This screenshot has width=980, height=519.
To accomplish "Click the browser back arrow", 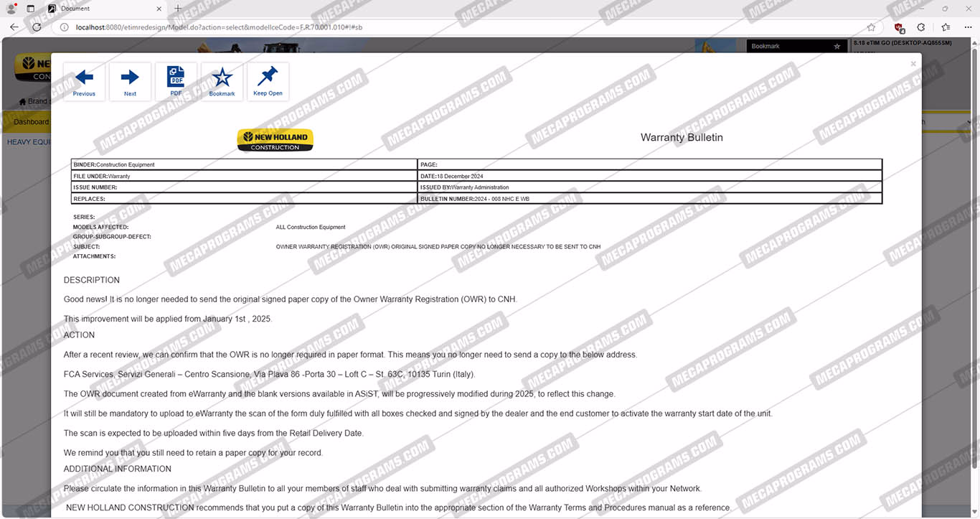I will pyautogui.click(x=14, y=27).
